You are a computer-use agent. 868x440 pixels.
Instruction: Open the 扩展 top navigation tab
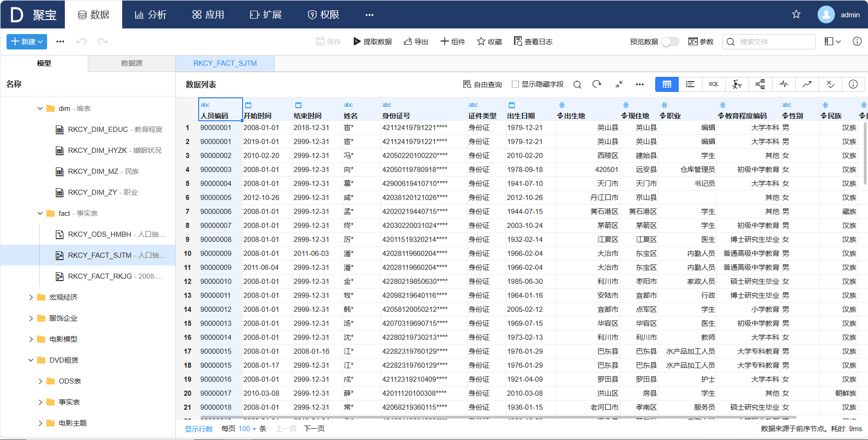point(266,15)
